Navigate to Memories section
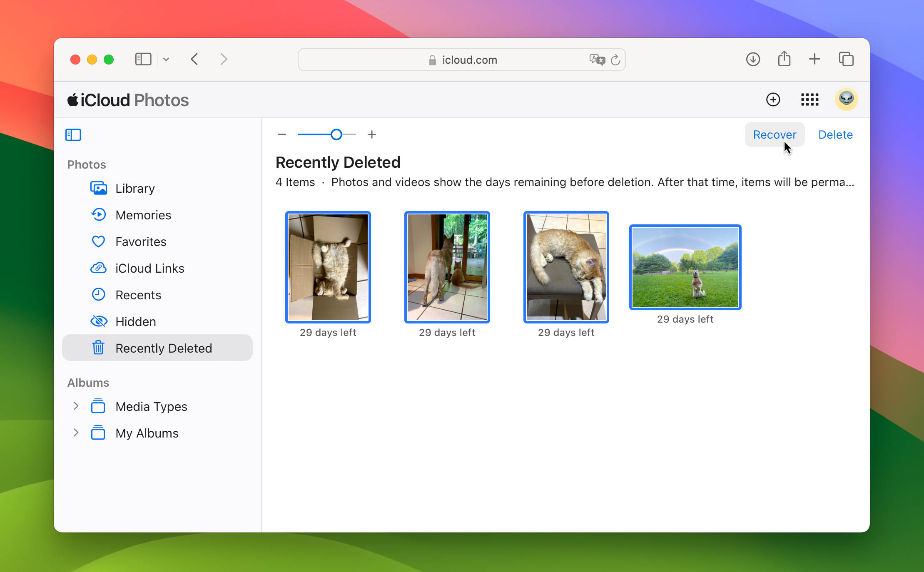The image size is (924, 572). coord(142,214)
